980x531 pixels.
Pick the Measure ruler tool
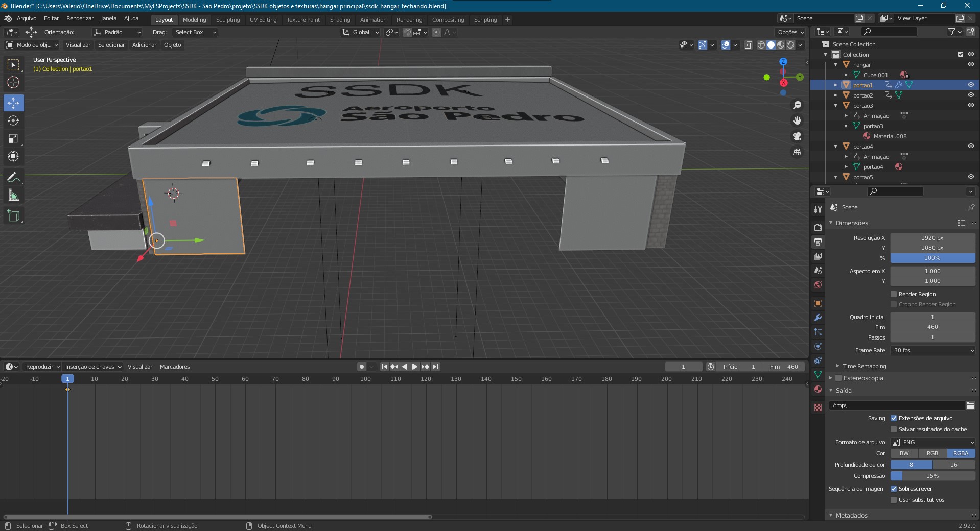coord(13,195)
